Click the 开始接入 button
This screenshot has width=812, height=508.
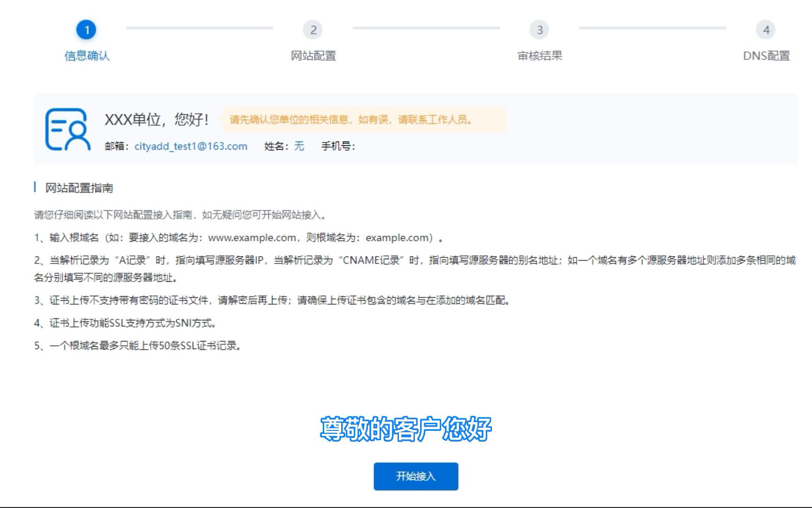tap(416, 476)
